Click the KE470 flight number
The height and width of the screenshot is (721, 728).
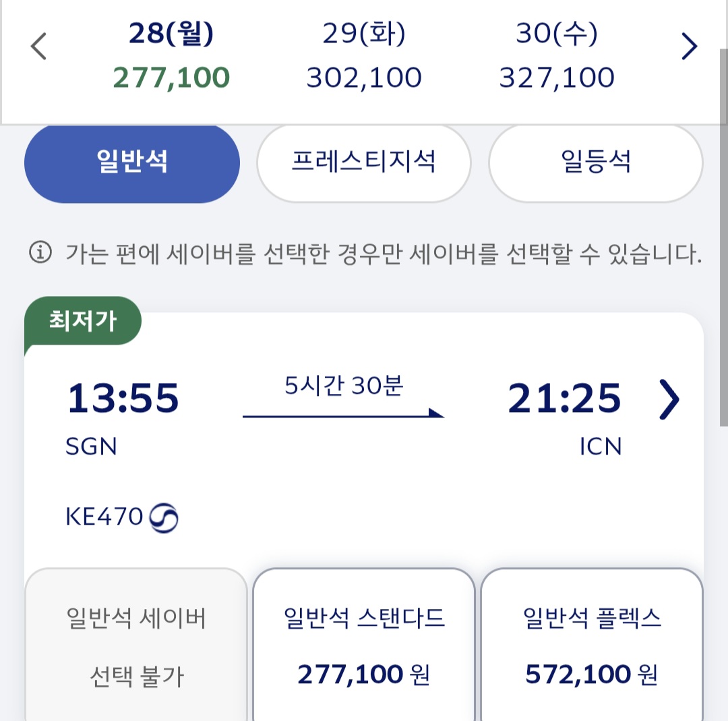[104, 517]
